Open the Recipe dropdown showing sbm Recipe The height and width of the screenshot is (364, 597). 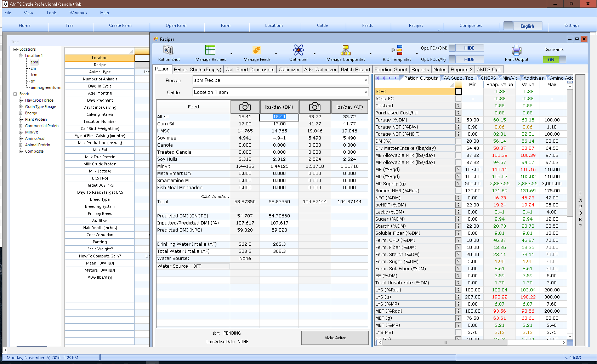pyautogui.click(x=281, y=80)
